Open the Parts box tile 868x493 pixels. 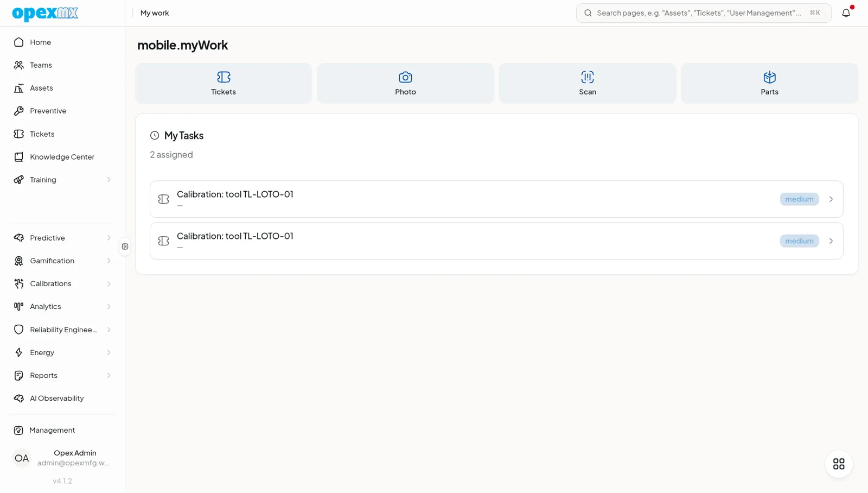tap(769, 83)
